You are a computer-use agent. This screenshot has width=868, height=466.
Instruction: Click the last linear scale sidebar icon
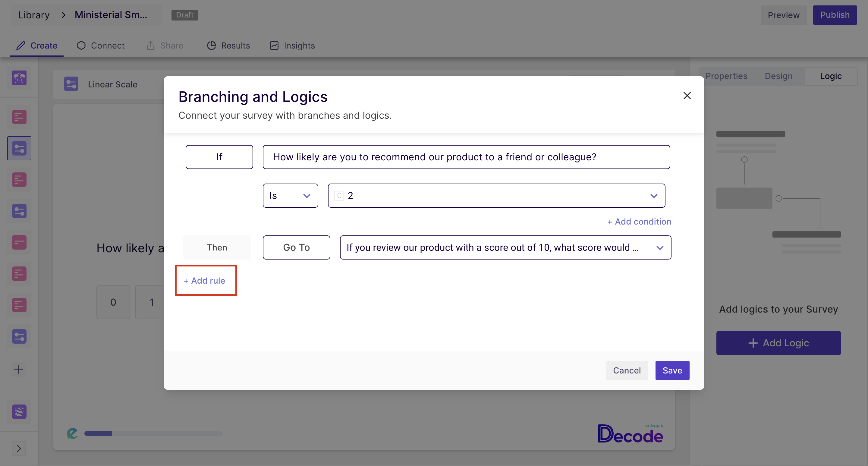coord(19,336)
